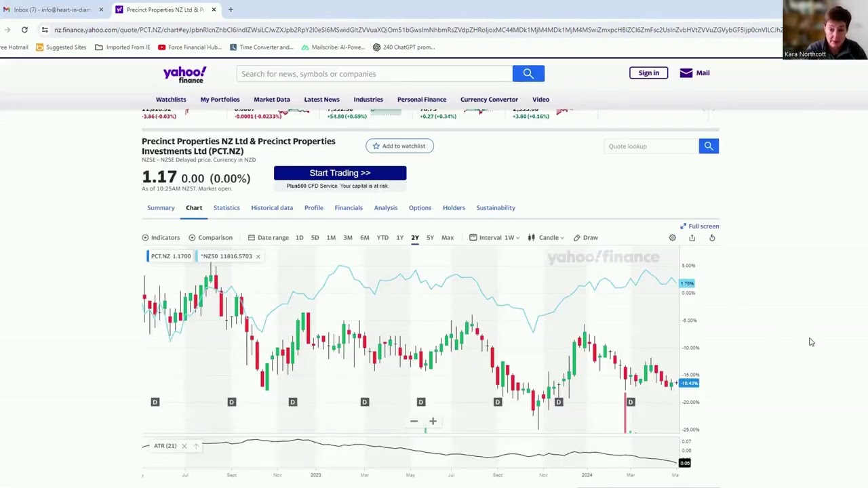Image resolution: width=868 pixels, height=488 pixels.
Task: Open Force Financial Hub bookmark
Action: click(x=190, y=47)
